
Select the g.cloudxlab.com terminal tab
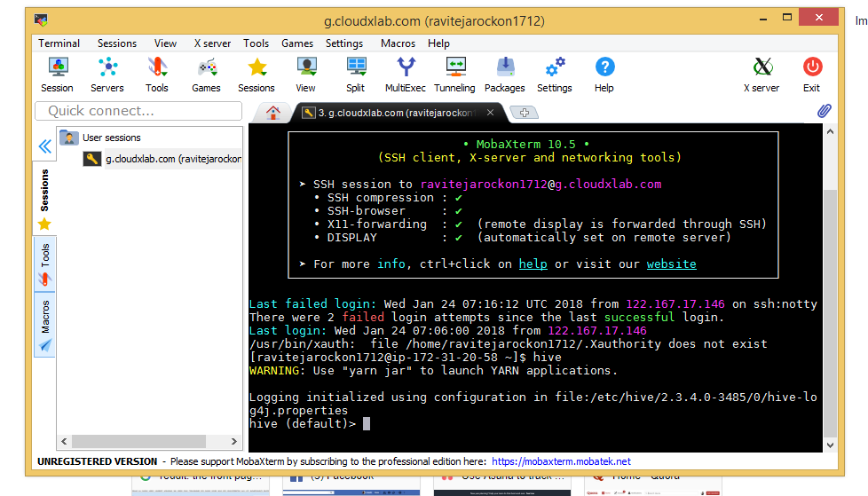point(396,113)
